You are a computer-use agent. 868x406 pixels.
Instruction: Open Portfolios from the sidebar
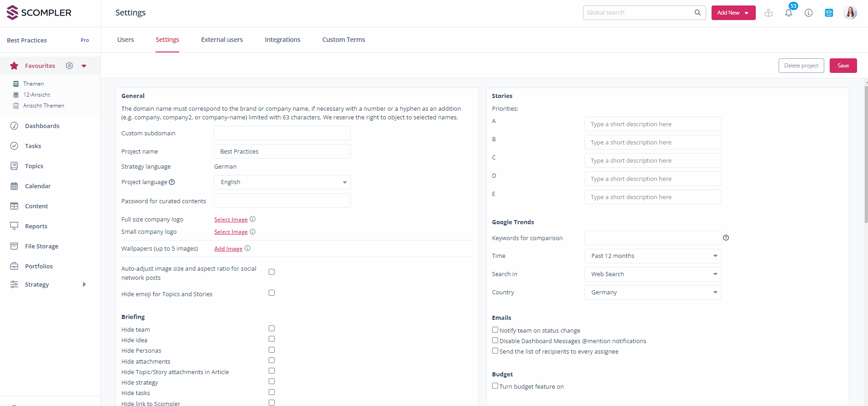coord(39,266)
